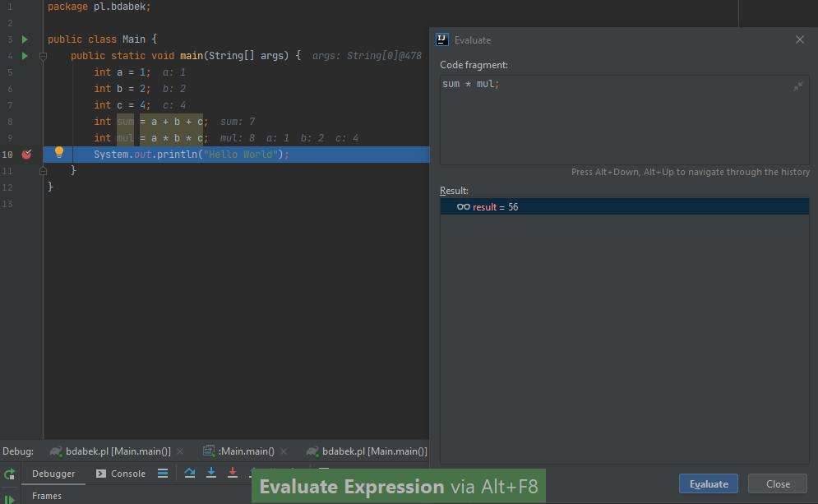The width and height of the screenshot is (818, 504).
Task: Toggle the breakpoint on line 10
Action: point(26,155)
